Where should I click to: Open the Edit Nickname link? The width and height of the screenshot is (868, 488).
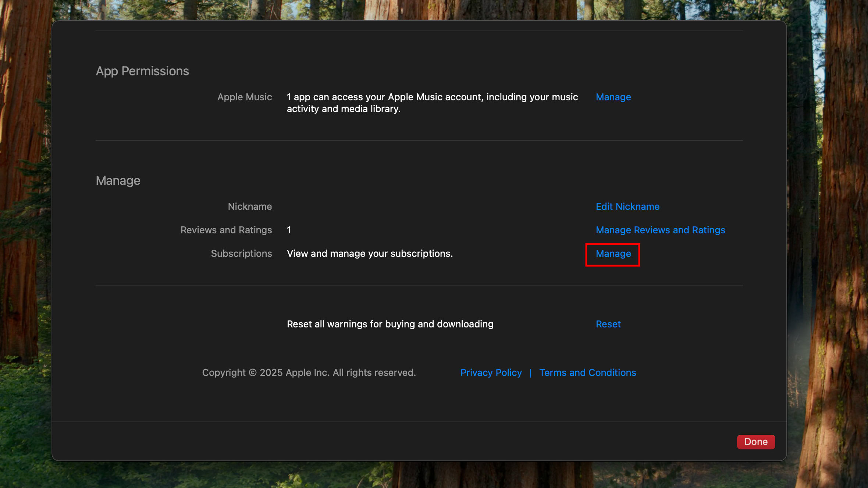(627, 207)
